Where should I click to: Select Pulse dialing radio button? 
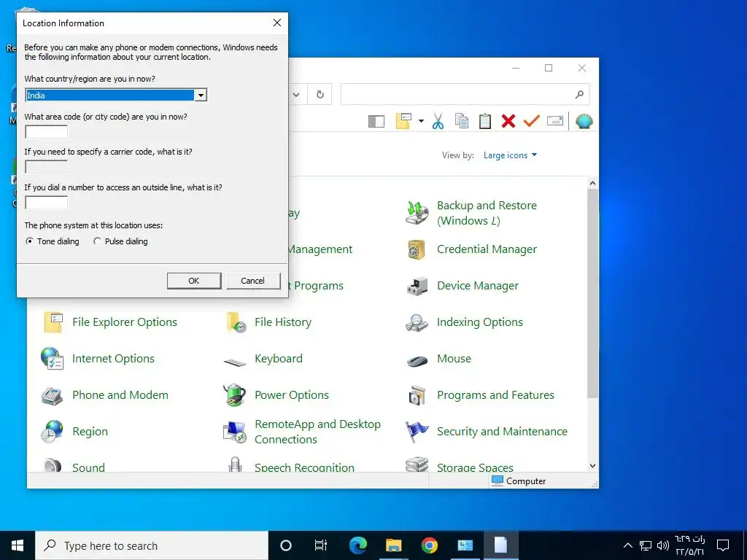tap(97, 241)
